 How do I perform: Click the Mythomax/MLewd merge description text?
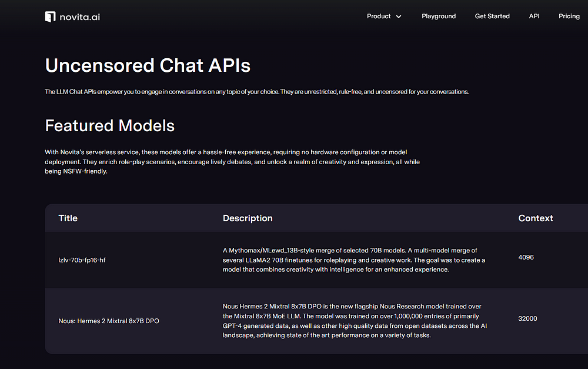(353, 260)
